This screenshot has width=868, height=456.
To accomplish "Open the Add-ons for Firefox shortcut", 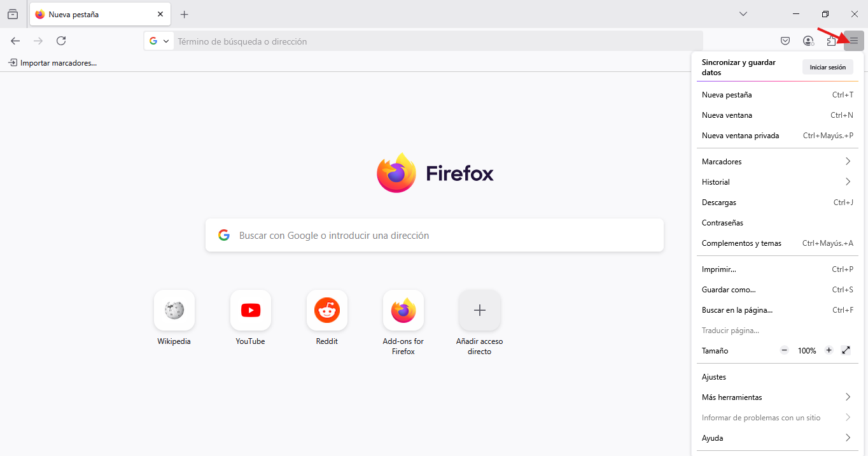I will tap(403, 323).
